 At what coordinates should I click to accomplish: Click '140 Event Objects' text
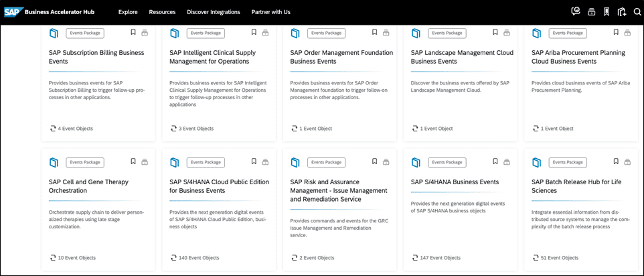199,258
